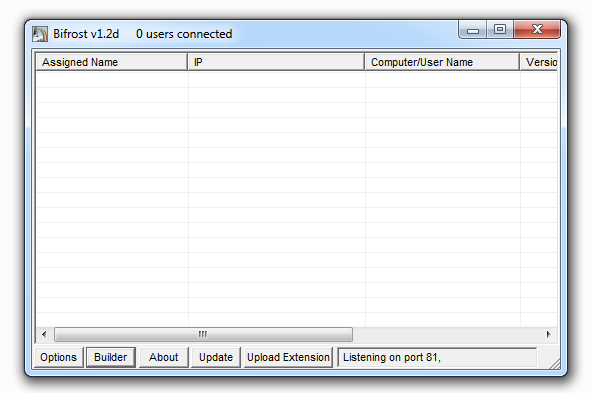Click the Upload Extension button
This screenshot has width=592, height=393.
click(x=288, y=357)
